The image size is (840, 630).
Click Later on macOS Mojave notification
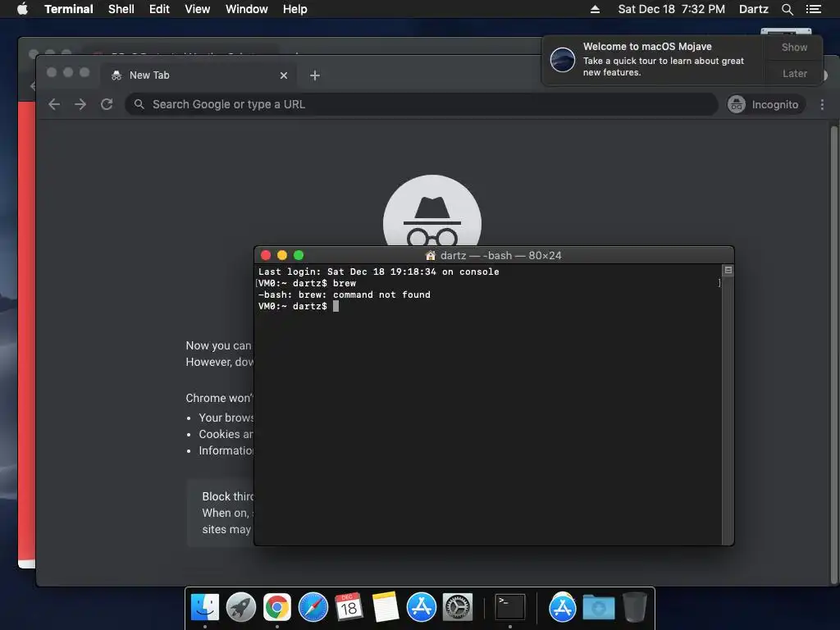pyautogui.click(x=794, y=73)
